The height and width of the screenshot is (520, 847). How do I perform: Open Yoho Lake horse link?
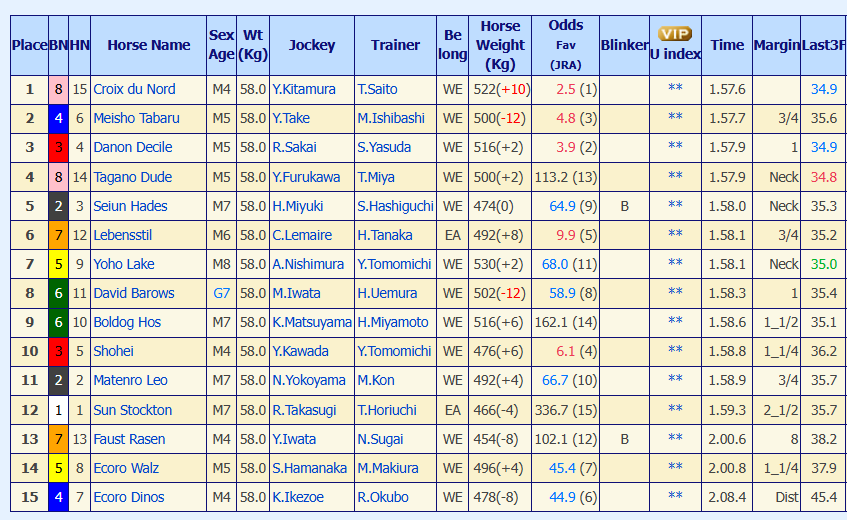point(124,265)
